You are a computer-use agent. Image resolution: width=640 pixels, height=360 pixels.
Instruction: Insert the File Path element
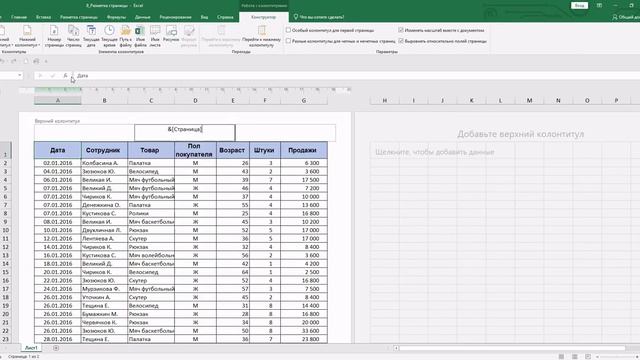(x=125, y=36)
